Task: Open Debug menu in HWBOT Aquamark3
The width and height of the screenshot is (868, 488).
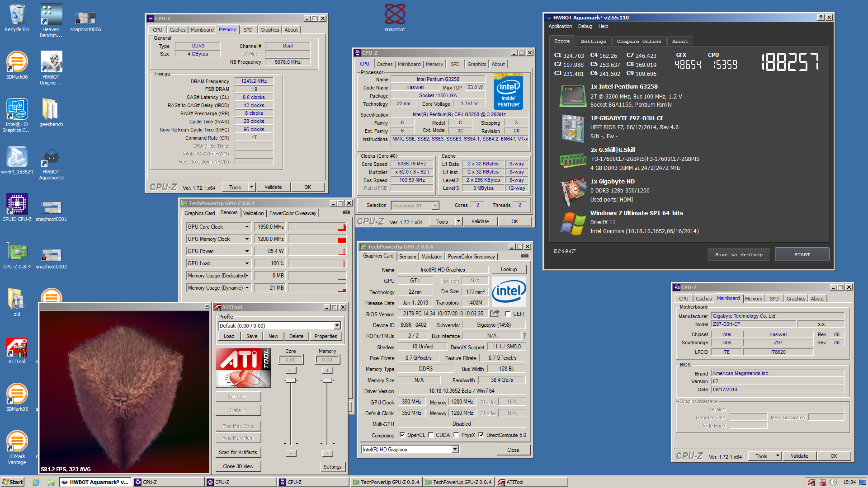Action: (585, 26)
